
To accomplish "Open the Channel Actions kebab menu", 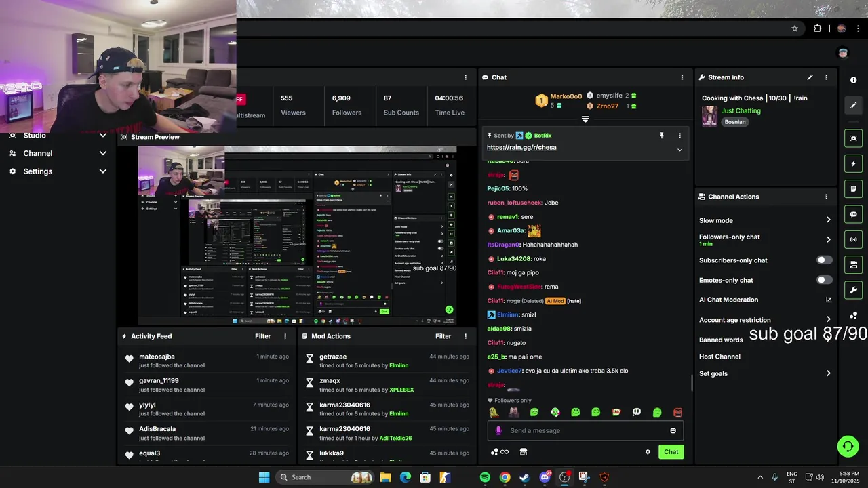I will point(826,197).
